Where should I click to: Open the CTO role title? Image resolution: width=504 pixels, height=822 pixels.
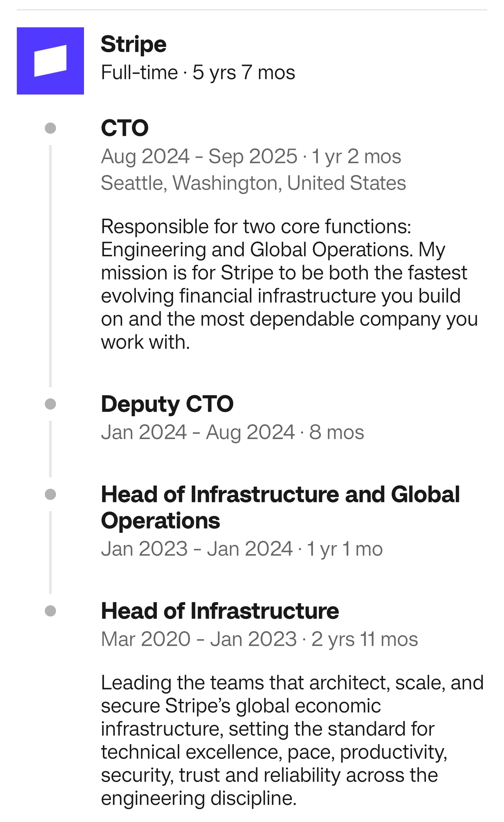[125, 128]
